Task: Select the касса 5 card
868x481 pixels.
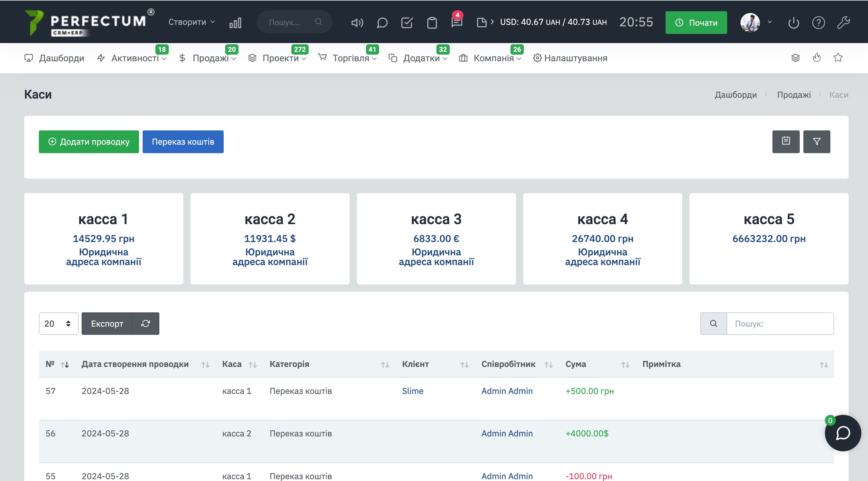Action: click(x=769, y=239)
